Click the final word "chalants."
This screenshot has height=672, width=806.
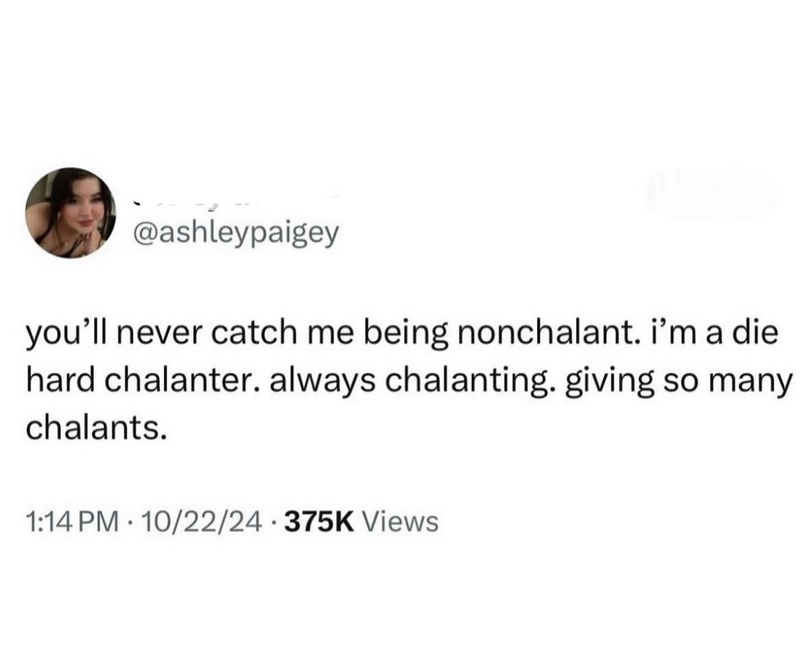tap(96, 428)
